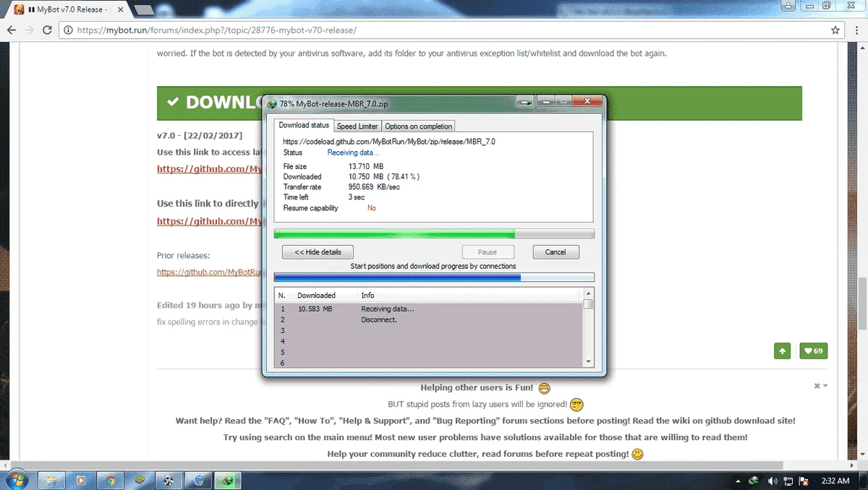The width and height of the screenshot is (868, 490).
Task: Open the Windows Start menu
Action: [15, 480]
